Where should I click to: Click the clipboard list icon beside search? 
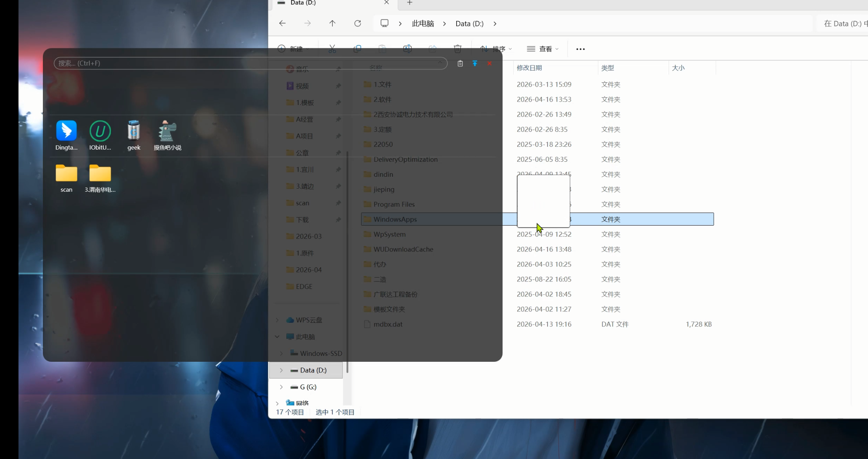tap(460, 63)
